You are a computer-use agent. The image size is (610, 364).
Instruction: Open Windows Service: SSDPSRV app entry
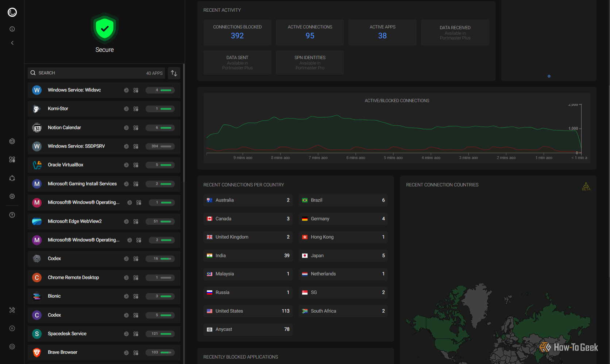104,146
